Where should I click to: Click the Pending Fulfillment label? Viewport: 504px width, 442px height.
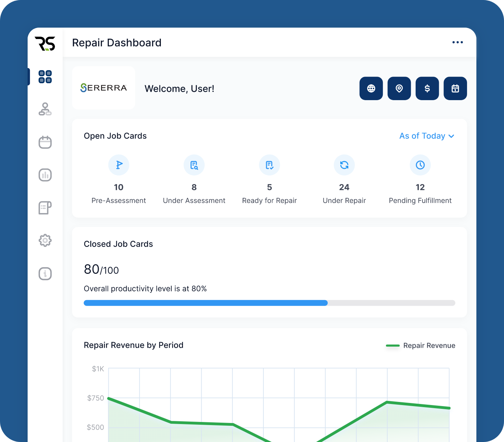(420, 201)
